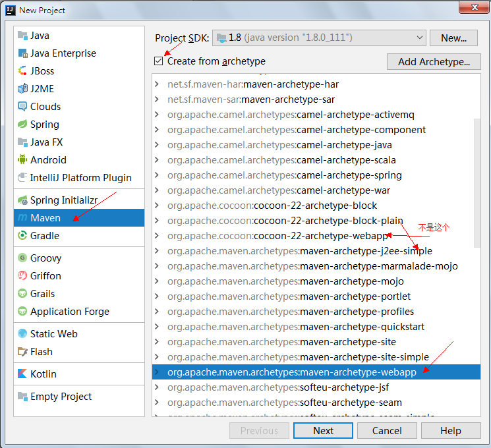This screenshot has height=448, width=491.
Task: Pick the IntelliJ Platform Plugin icon
Action: click(22, 177)
